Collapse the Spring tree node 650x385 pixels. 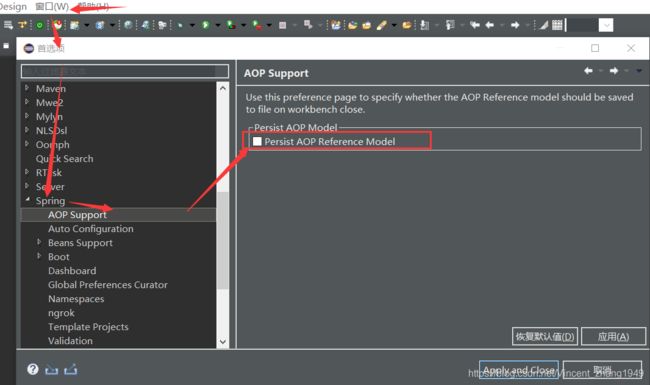coord(27,200)
